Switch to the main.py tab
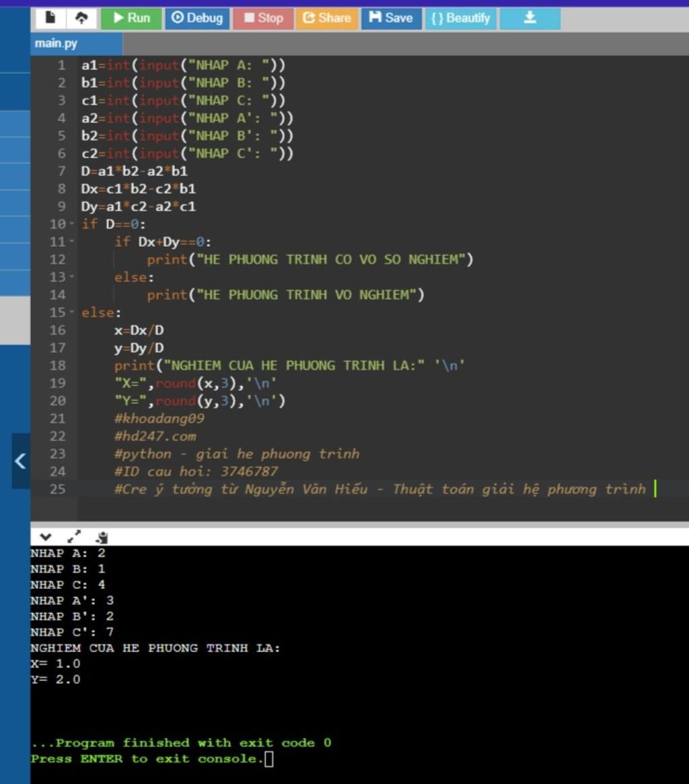The image size is (689, 784). 57,44
